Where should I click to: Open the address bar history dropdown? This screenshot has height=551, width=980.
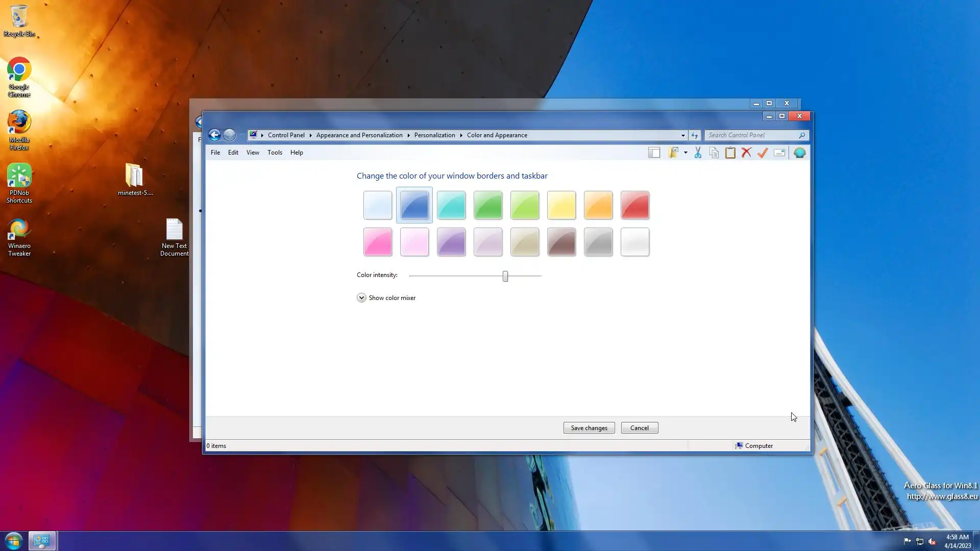[x=683, y=135]
